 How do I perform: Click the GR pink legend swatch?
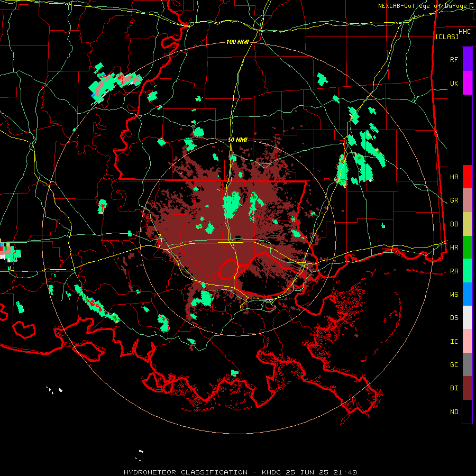(x=467, y=200)
